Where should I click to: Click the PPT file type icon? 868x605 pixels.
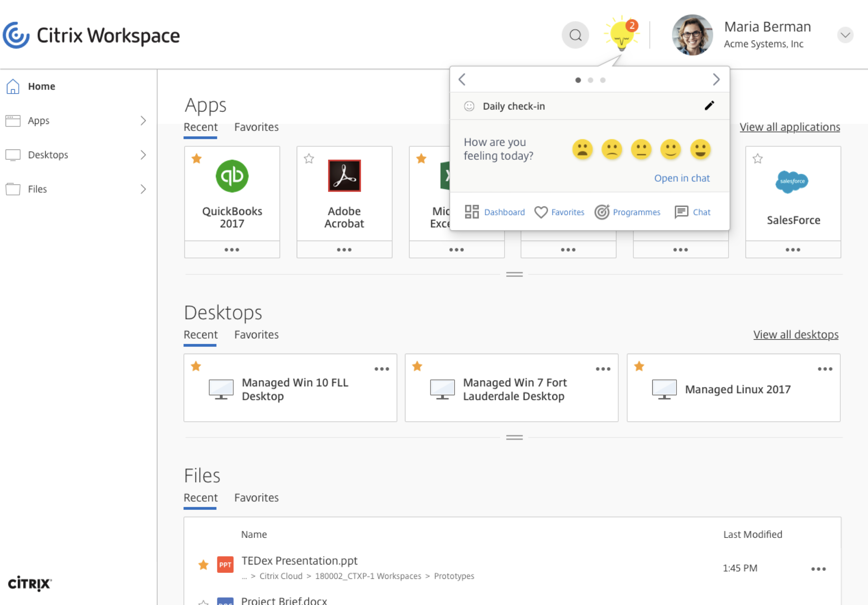[x=225, y=565]
